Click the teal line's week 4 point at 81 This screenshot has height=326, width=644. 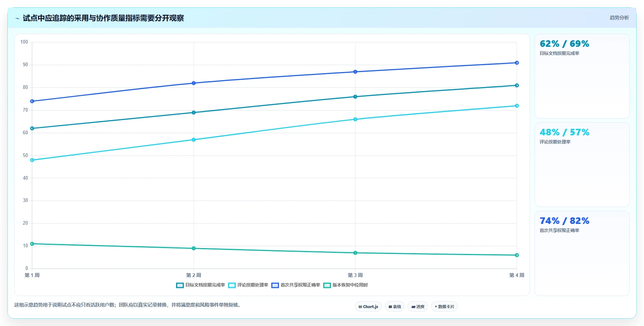click(x=517, y=86)
